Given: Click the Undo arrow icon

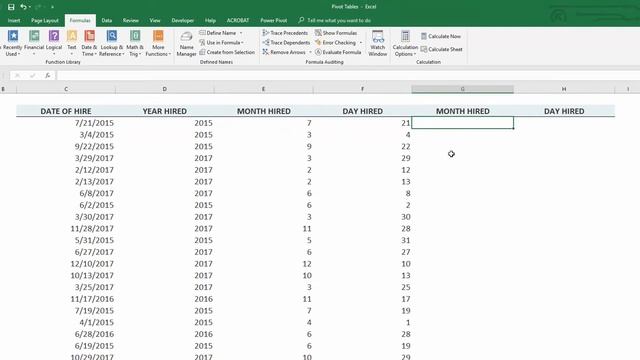Looking at the screenshot, I should 23,7.
